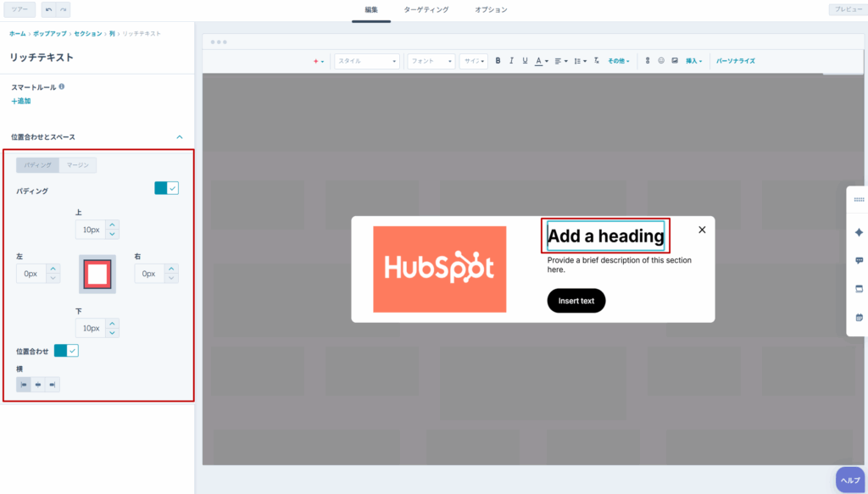Click the insert image icon
Screen dimensions: 868x494
(x=675, y=61)
